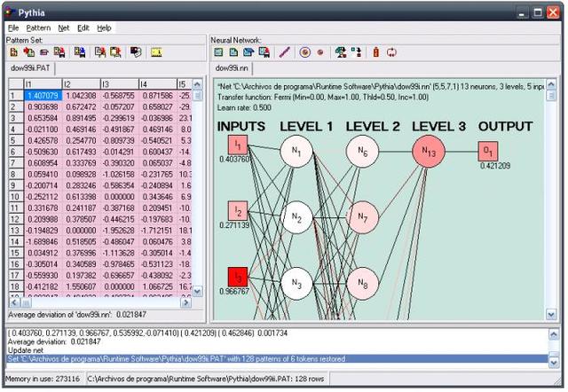
Task: Click the orange bottle-shaped toolbar icon
Action: 376,52
